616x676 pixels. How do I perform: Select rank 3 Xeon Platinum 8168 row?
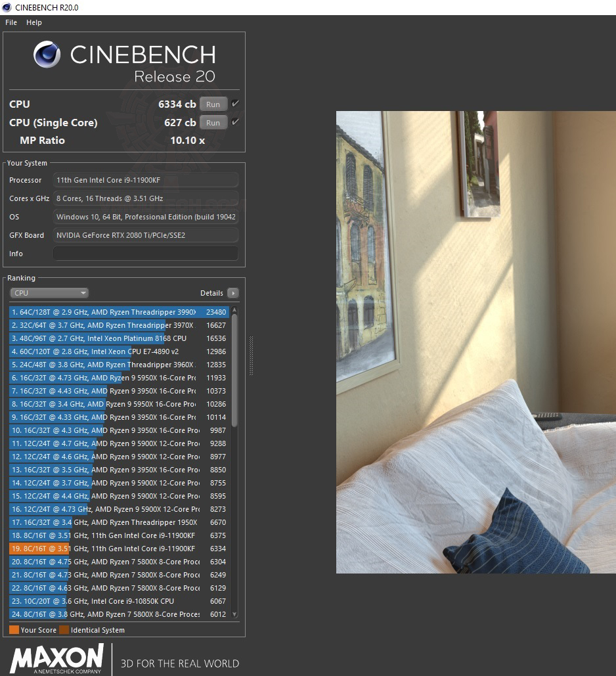pos(119,338)
